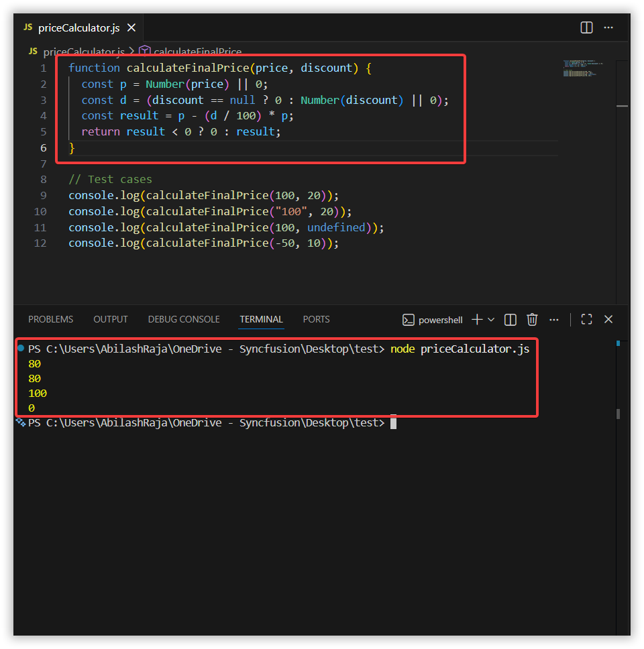
Task: Open editor More Actions ellipsis menu
Action: tap(608, 27)
